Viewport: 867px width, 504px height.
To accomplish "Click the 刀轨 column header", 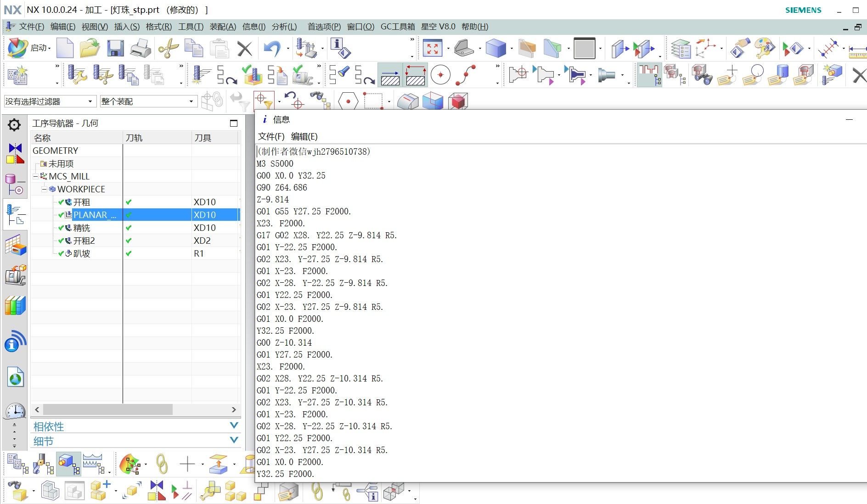I will [134, 138].
